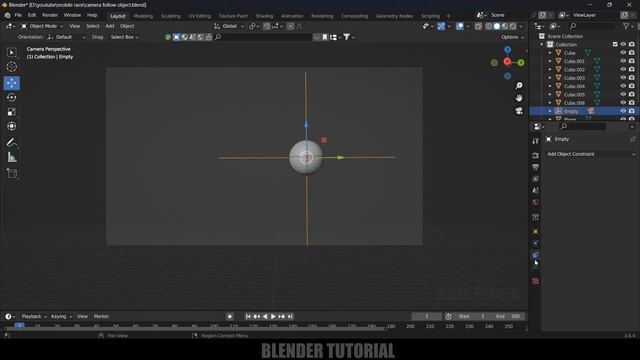Open the Output properties tab
The height and width of the screenshot is (360, 640).
(x=536, y=167)
